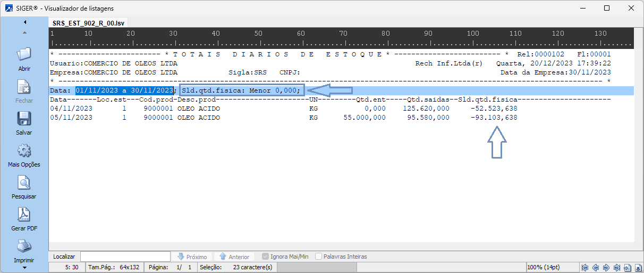This screenshot has height=273, width=644.
Task: Click Página: 1/ 1 status entry
Action: pos(170,267)
